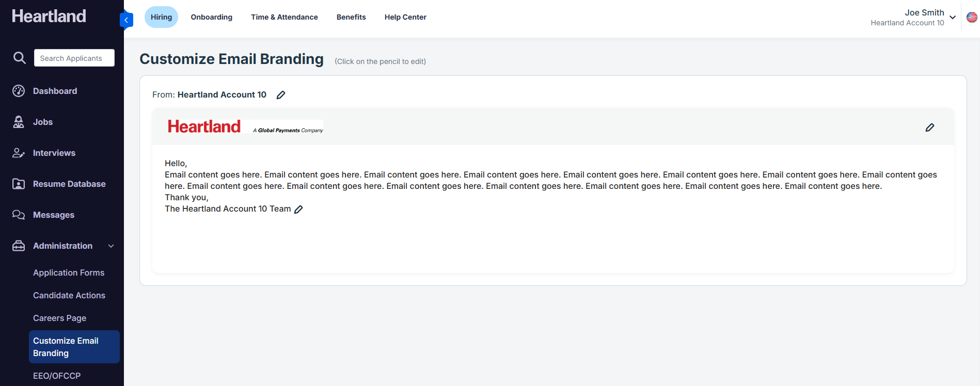Click the Interviews person-pencil icon
This screenshot has height=386, width=980.
click(19, 153)
